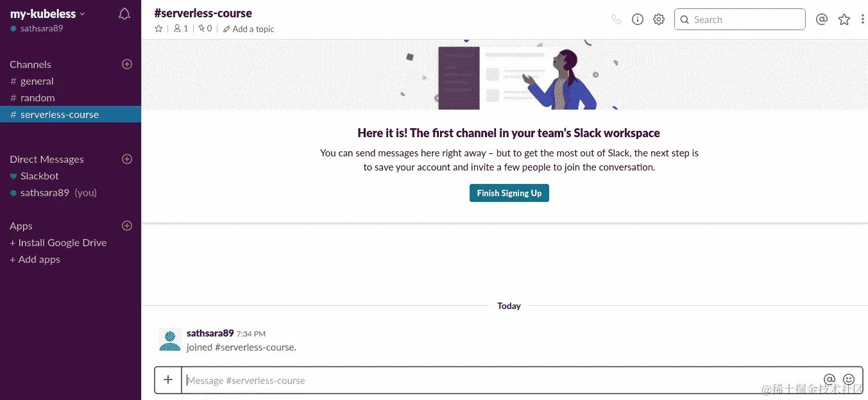Click Finish Signing Up
Screen dimensions: 868x400
click(509, 192)
